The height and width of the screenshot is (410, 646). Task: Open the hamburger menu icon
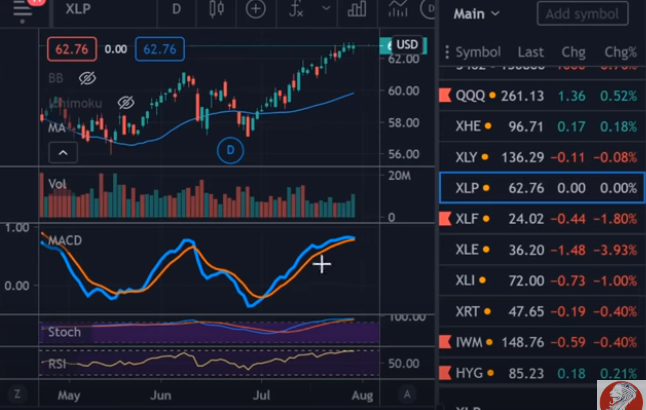click(22, 10)
